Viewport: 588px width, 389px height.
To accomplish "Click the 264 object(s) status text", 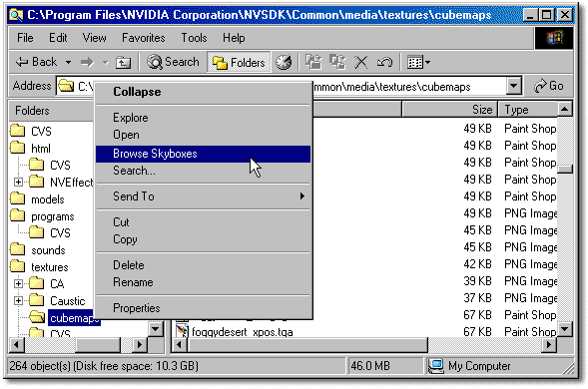I will (104, 366).
